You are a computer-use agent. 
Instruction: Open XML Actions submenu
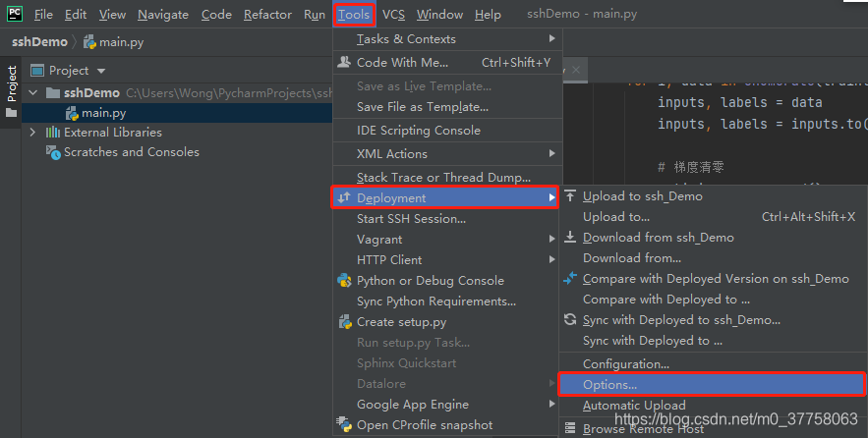pos(447,154)
